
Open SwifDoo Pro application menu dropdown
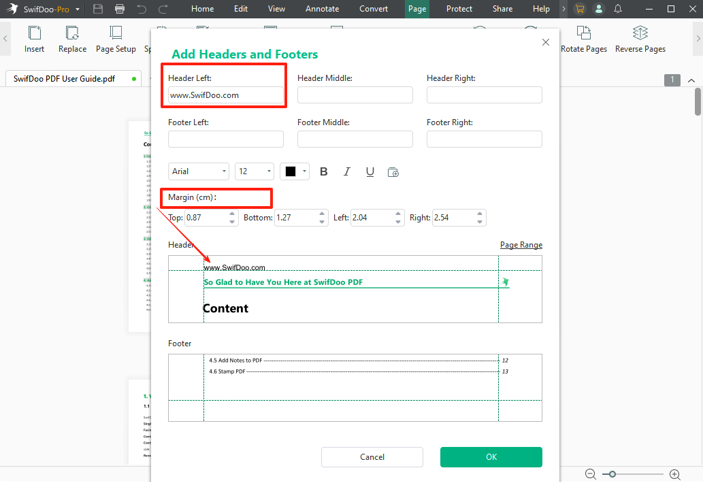coord(78,9)
